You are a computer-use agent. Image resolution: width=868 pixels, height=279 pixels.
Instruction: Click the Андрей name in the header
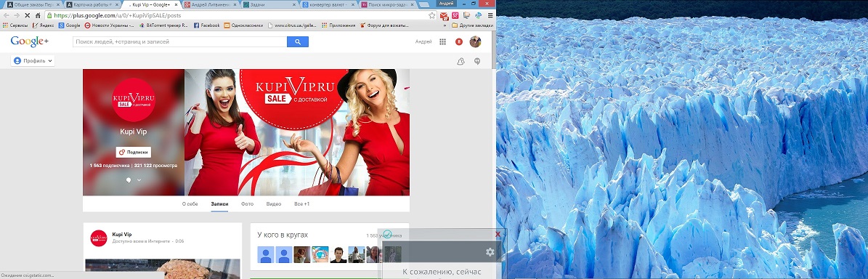click(x=423, y=41)
